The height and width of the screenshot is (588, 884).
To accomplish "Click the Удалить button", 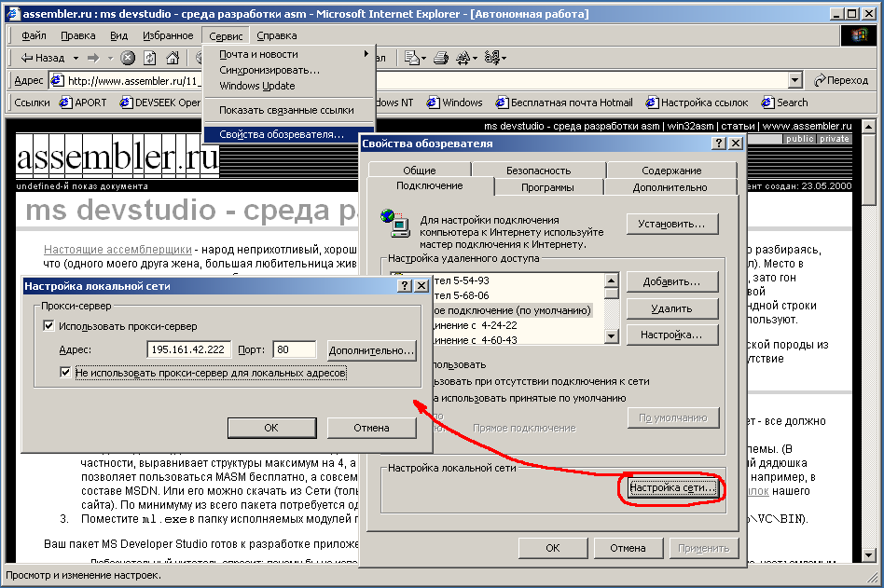I will click(x=672, y=308).
